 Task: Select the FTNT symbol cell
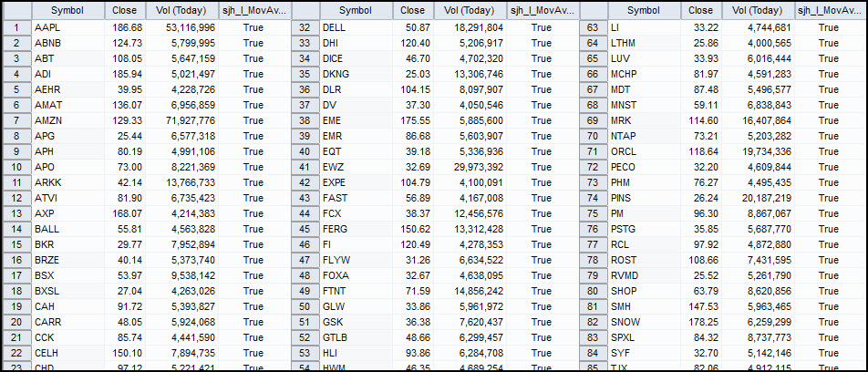click(x=356, y=291)
